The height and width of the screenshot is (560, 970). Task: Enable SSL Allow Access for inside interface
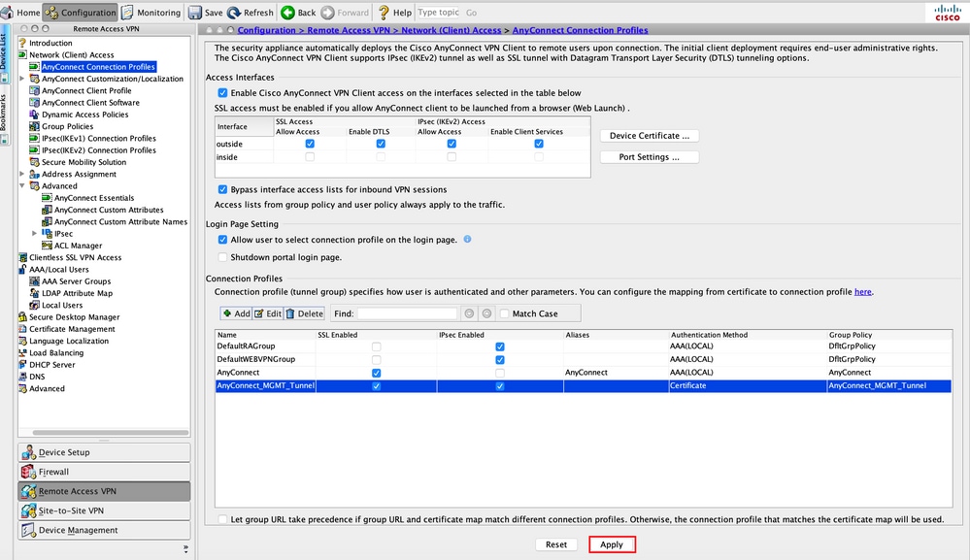(310, 157)
